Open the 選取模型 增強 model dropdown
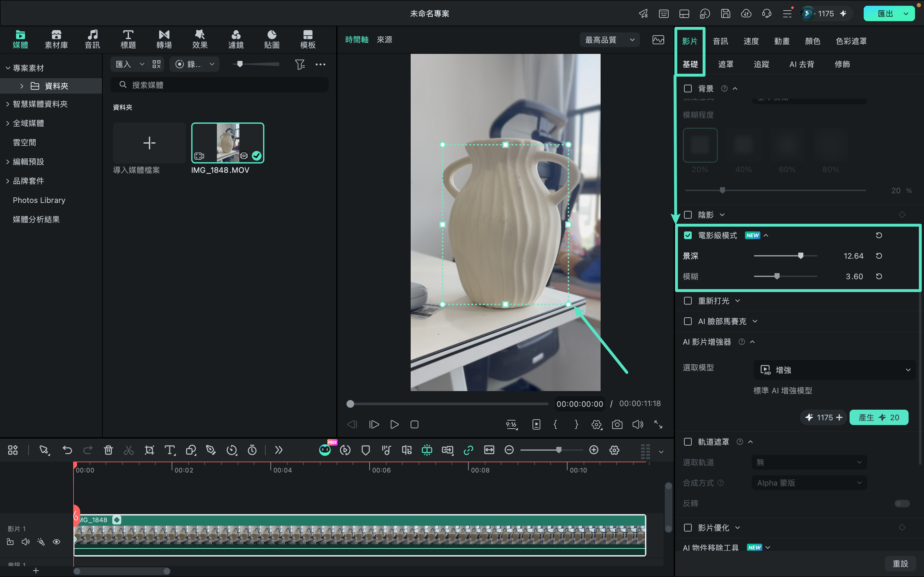924x577 pixels. 834,370
